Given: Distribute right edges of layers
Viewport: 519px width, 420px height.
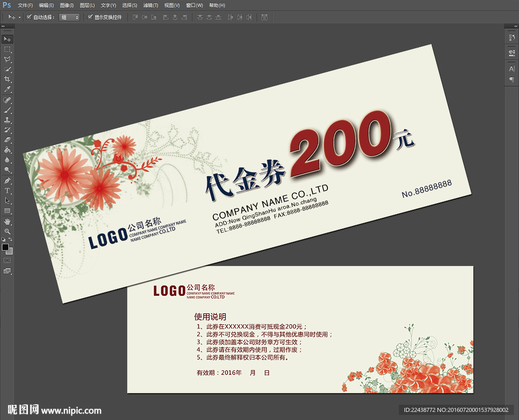Looking at the screenshot, I should 249,17.
